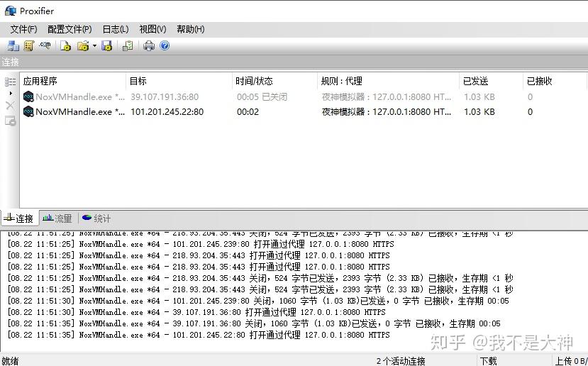Open the 视图(V) menu

[152, 29]
